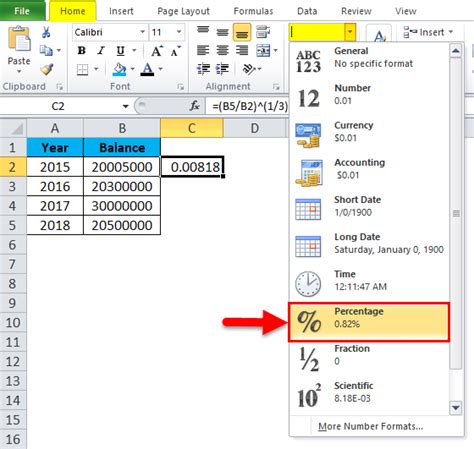This screenshot has width=474, height=449.
Task: Click the Insert Function fx icon
Action: (x=194, y=106)
